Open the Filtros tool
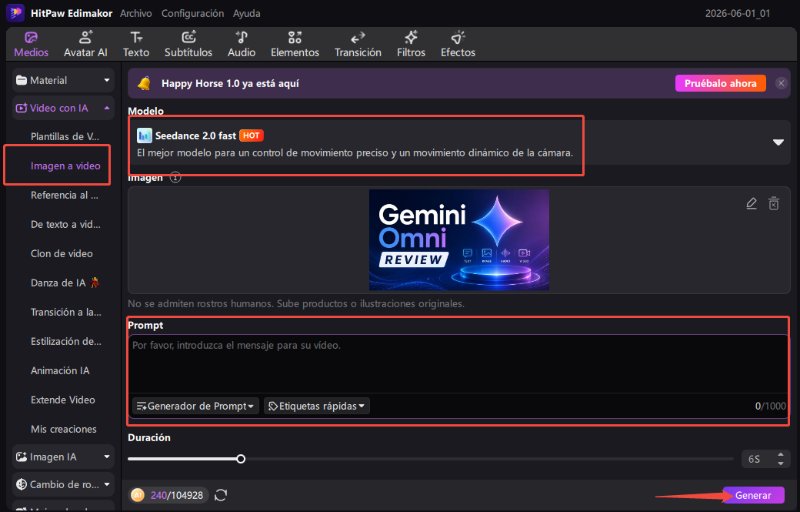 (x=411, y=44)
